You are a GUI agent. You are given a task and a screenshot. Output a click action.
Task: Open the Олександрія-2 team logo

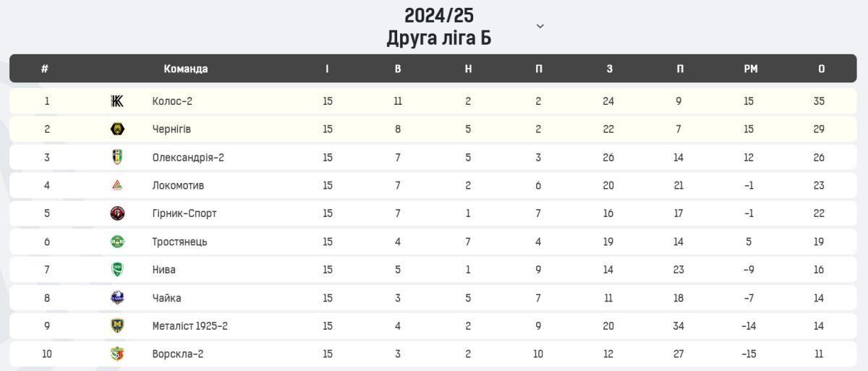[x=117, y=158]
